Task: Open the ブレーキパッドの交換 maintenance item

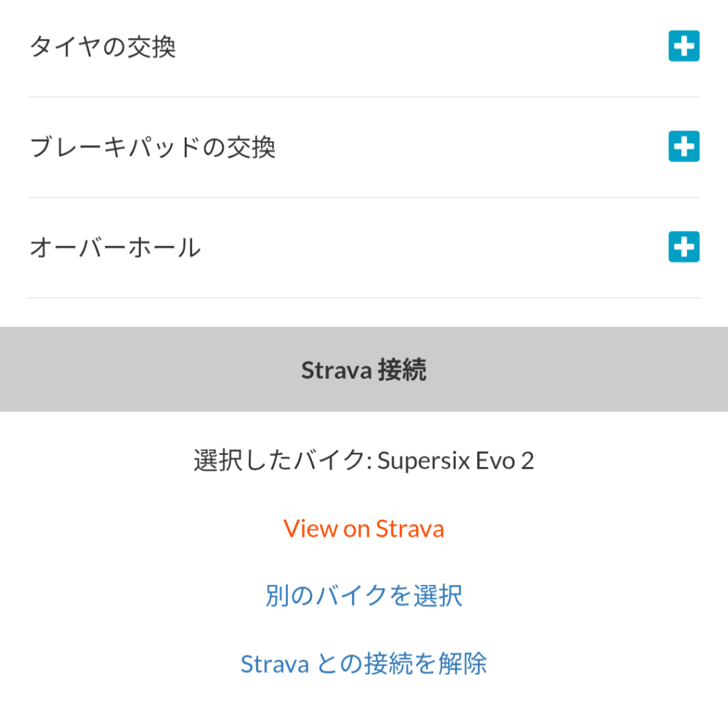Action: click(x=153, y=147)
